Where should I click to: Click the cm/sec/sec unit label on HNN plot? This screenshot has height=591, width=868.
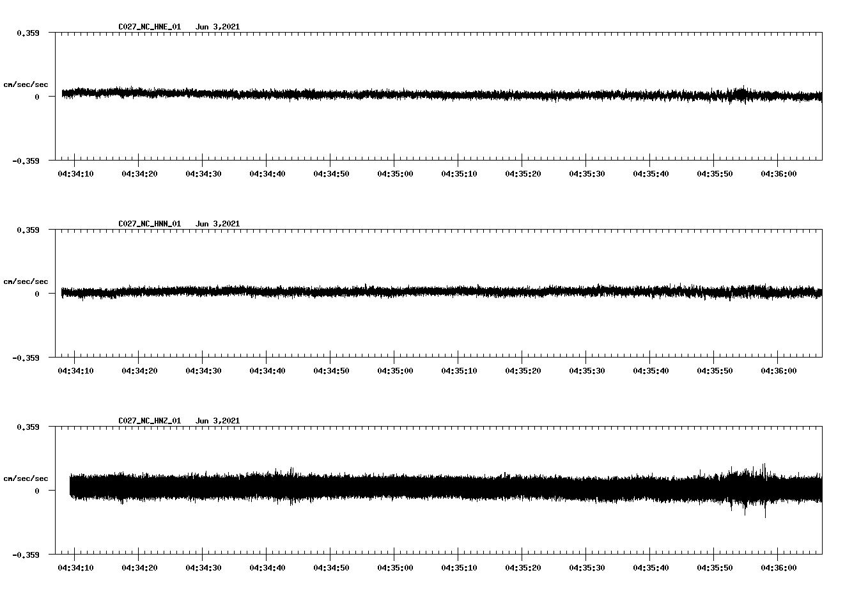point(26,282)
